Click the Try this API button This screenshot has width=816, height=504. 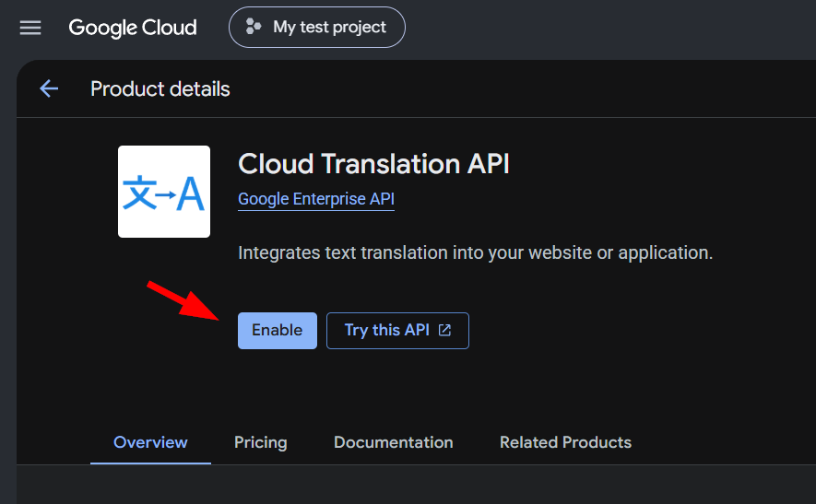[397, 330]
